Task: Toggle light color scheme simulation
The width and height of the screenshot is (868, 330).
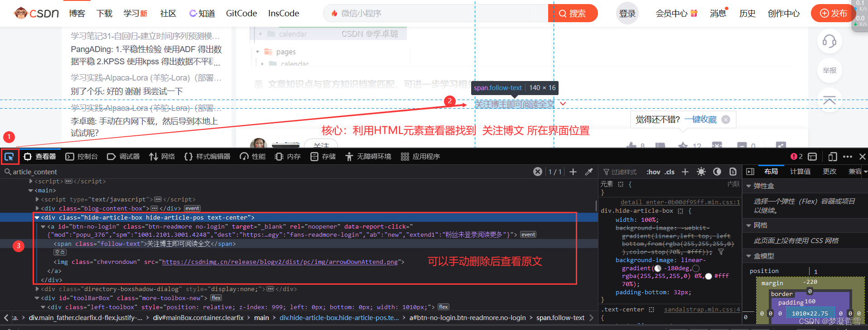Action: pos(701,172)
